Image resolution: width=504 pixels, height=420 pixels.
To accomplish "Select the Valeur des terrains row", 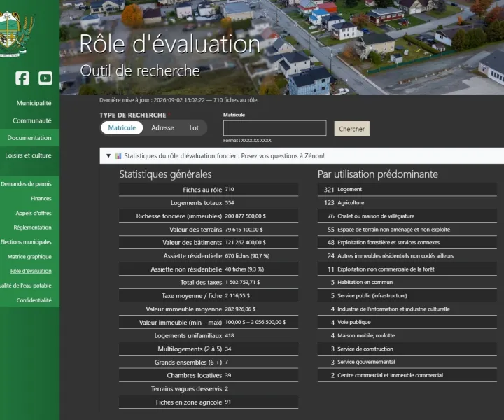I will point(209,230).
